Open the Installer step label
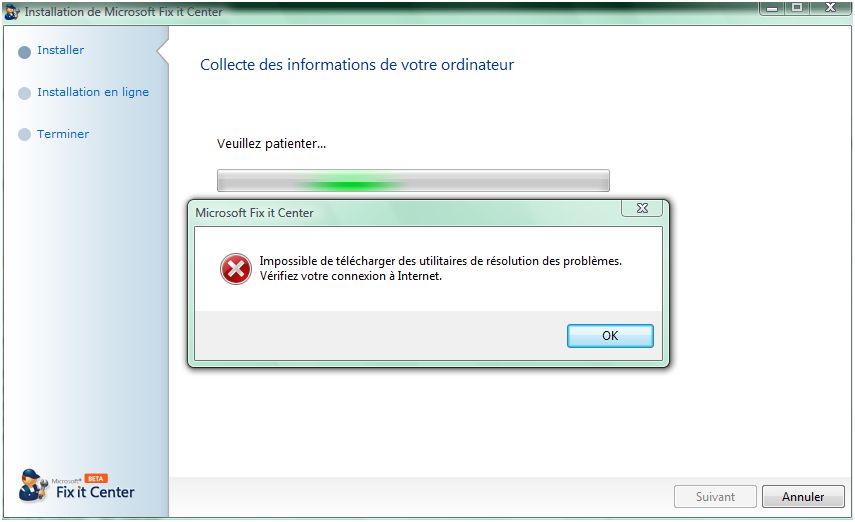 pos(61,50)
